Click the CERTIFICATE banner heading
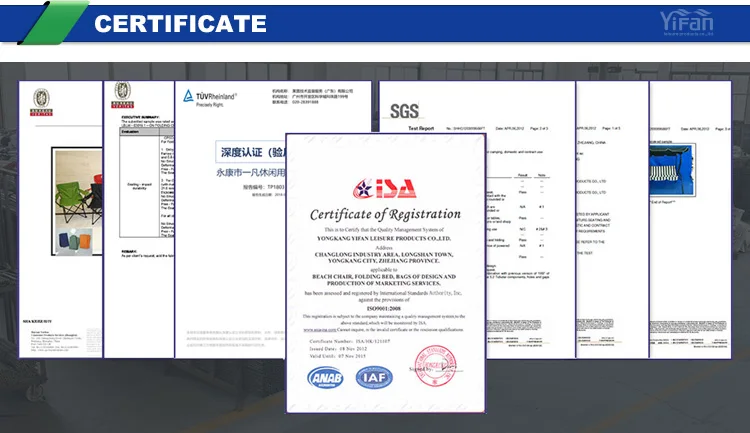Screen dimensions: 750x433 (180, 23)
